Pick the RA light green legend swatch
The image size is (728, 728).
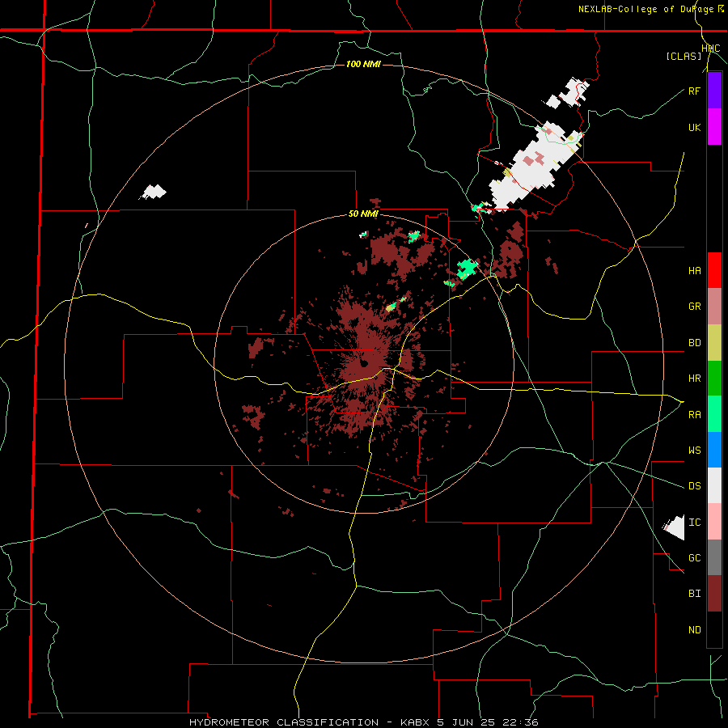[x=714, y=413]
